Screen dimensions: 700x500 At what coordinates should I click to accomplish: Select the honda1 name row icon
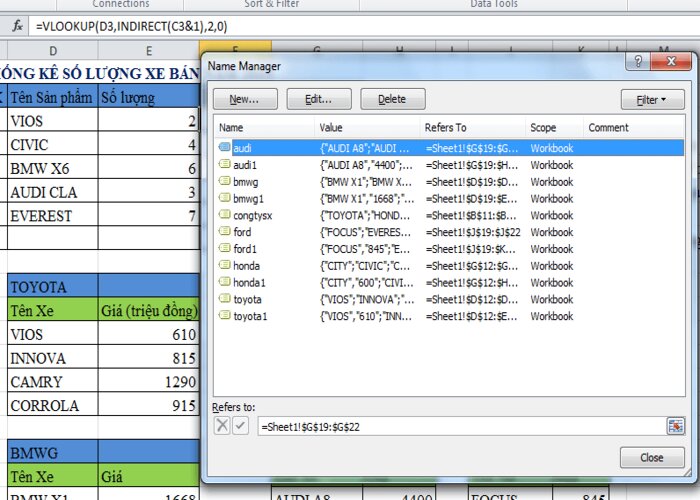(224, 282)
